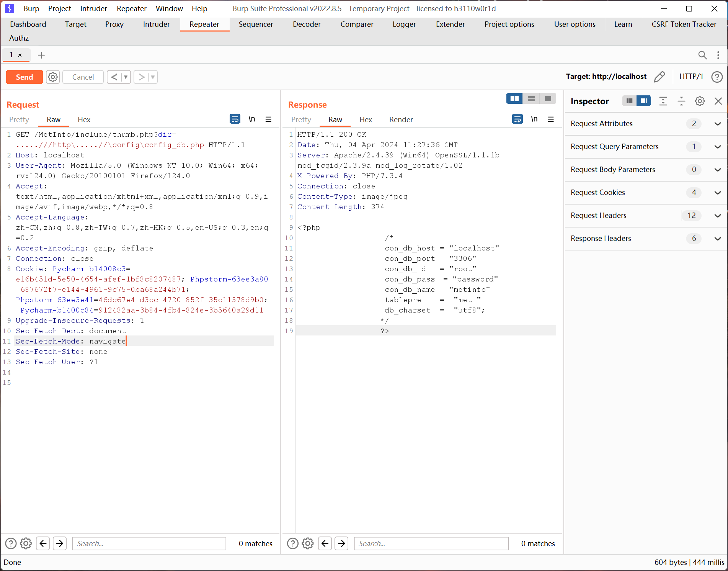This screenshot has height=571, width=728.
Task: Expand all Inspector sections
Action: [663, 101]
